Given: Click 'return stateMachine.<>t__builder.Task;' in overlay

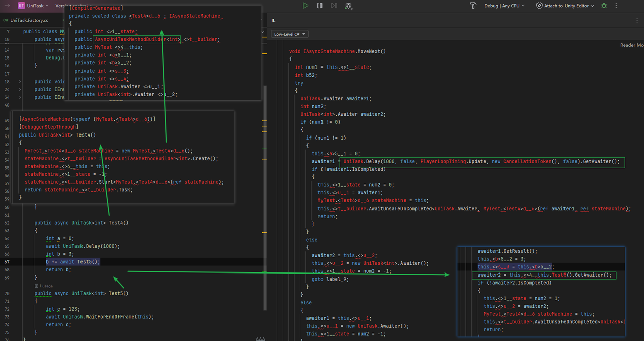Looking at the screenshot, I should (77, 190).
